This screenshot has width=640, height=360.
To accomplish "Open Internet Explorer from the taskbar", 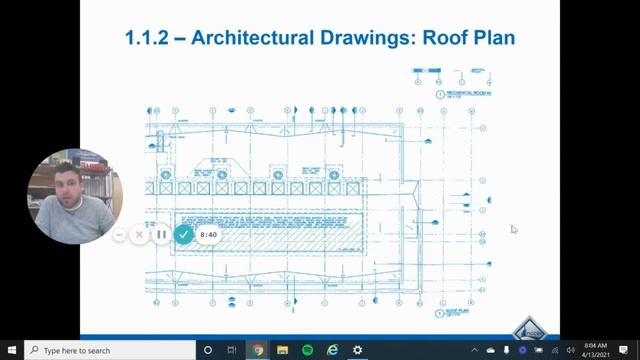I will coord(333,350).
